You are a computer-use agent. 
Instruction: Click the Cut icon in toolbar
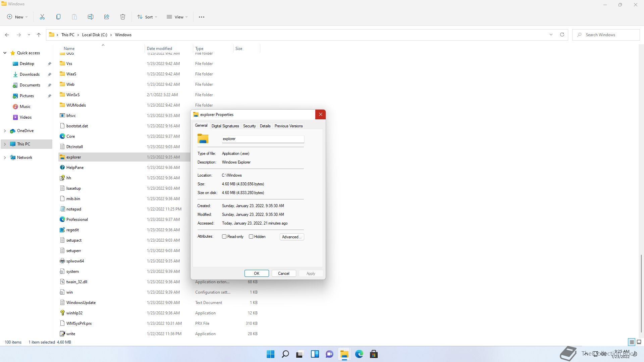tap(42, 17)
